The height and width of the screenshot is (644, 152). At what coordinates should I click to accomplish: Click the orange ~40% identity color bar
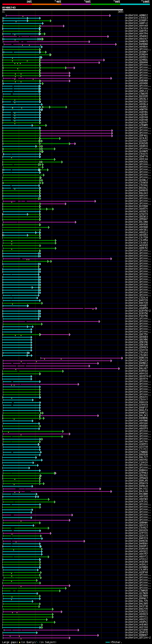(x=46, y=4)
